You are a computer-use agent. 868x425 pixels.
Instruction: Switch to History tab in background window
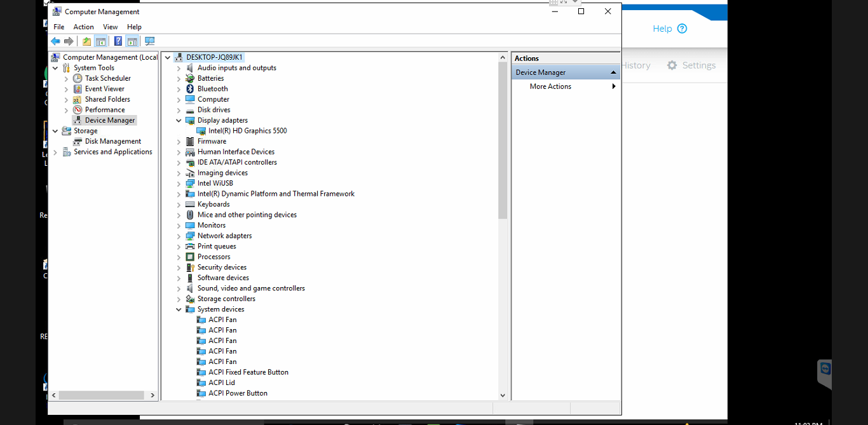(636, 65)
